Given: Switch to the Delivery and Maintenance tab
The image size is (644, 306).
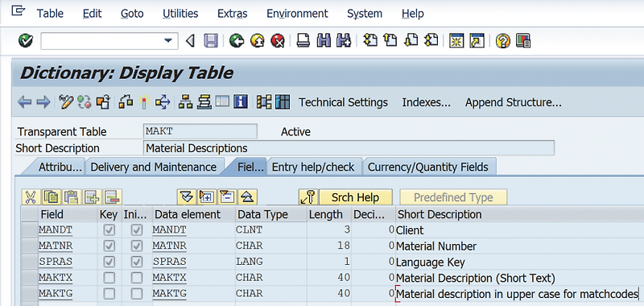Looking at the screenshot, I should coord(153,167).
